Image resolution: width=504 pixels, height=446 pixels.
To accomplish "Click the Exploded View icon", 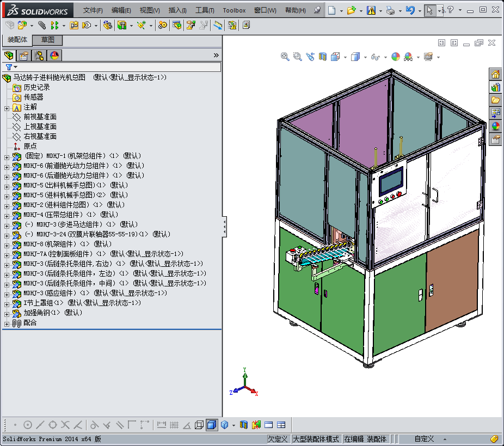I will [x=191, y=25].
